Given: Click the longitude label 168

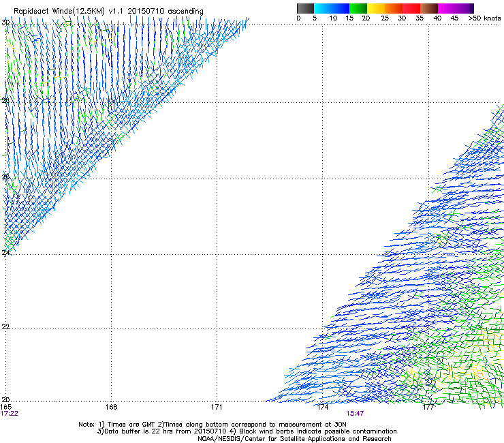Looking at the screenshot, I should [x=111, y=407].
